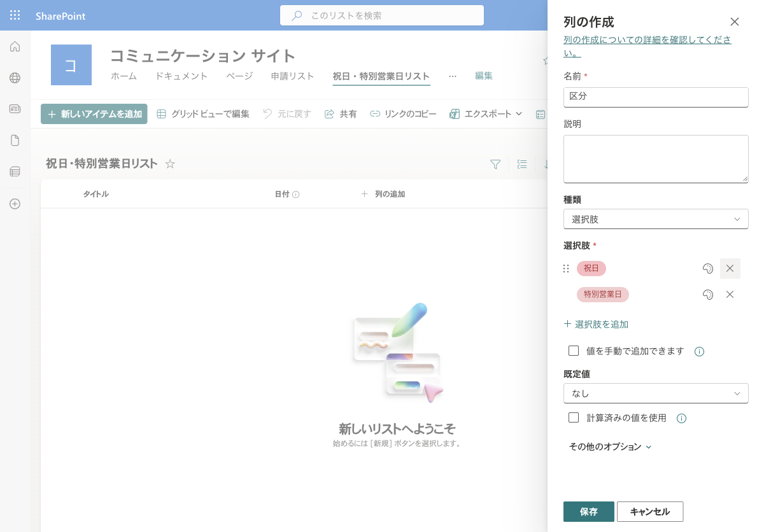Click the 保存 button
The width and height of the screenshot is (764, 532).
589,512
